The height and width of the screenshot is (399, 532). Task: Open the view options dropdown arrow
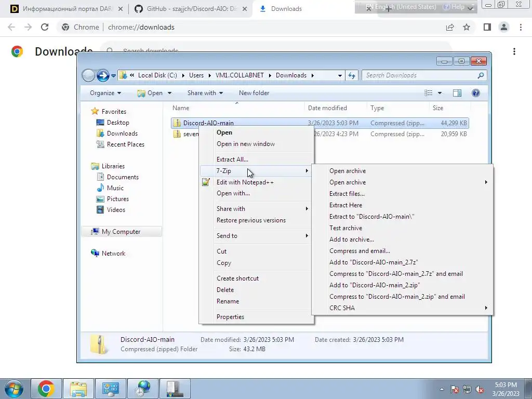tap(440, 93)
